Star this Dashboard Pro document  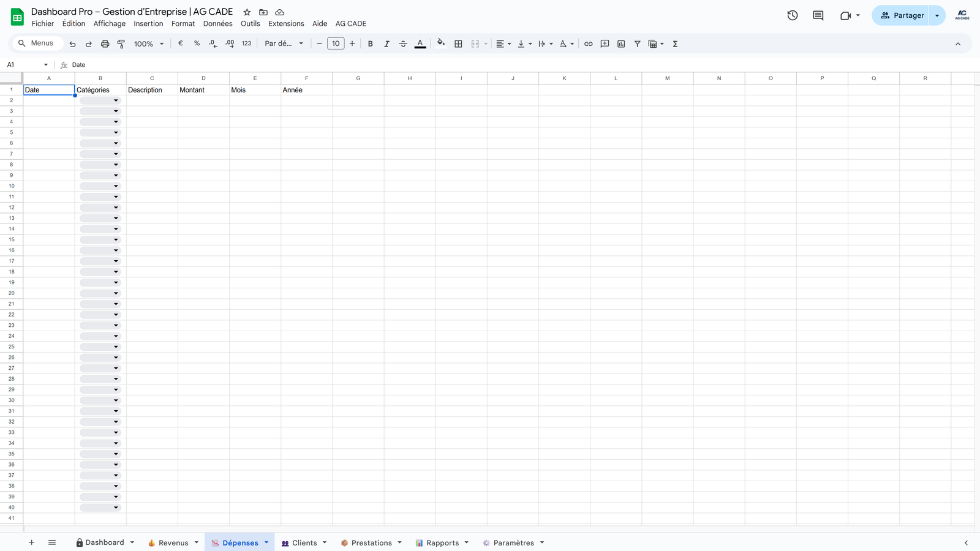click(247, 12)
